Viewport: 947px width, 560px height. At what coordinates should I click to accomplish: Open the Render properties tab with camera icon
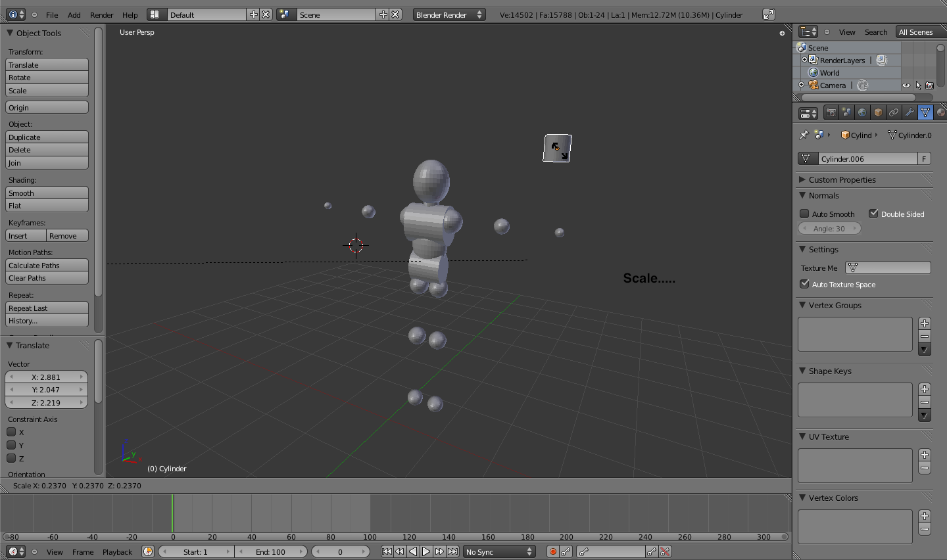(831, 112)
